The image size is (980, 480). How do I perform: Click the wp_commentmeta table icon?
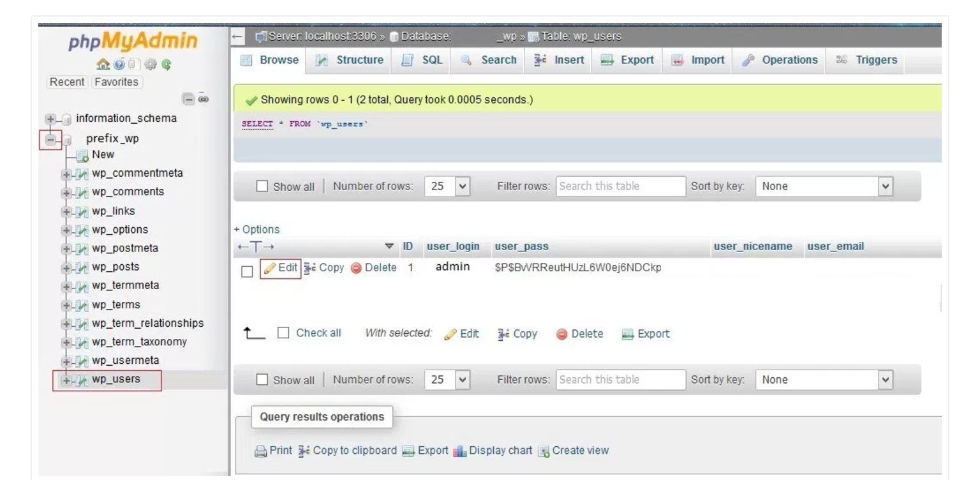(x=82, y=174)
